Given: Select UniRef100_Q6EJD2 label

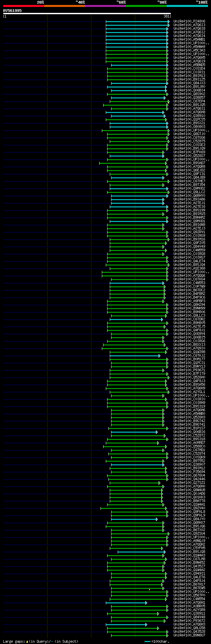Looking at the screenshot, I should [x=189, y=170].
